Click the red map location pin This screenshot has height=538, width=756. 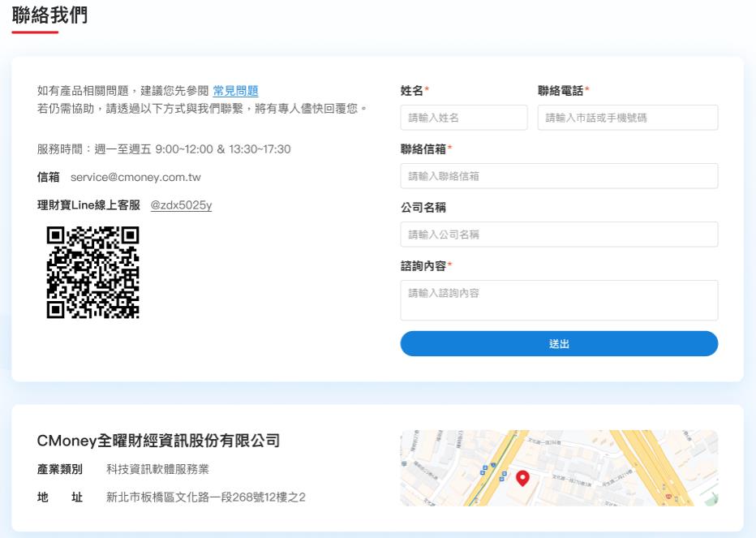pyautogui.click(x=522, y=478)
